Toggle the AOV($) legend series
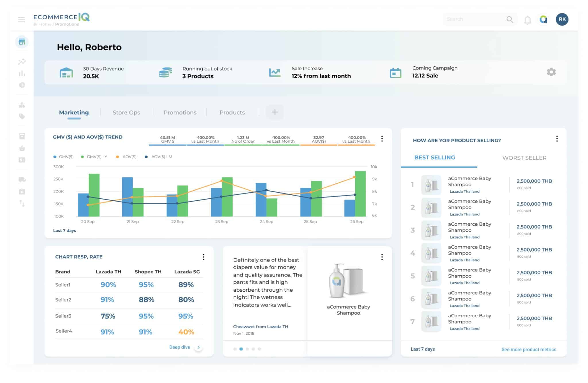Image resolution: width=588 pixels, height=383 pixels. (x=126, y=157)
